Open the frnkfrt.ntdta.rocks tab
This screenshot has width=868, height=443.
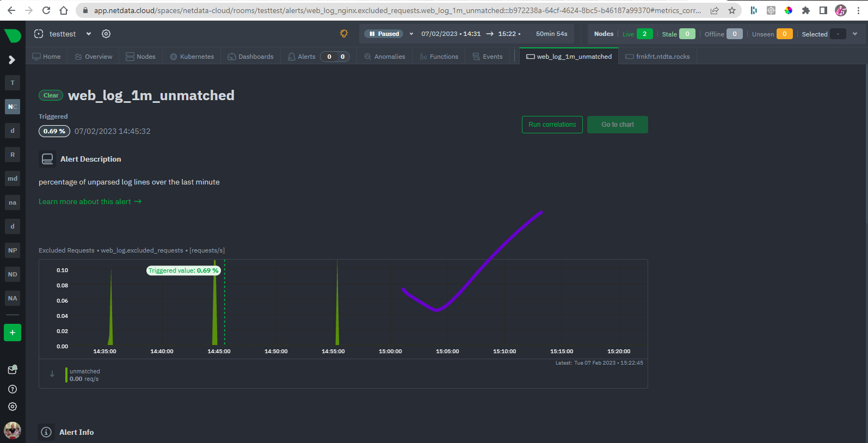[x=657, y=57]
